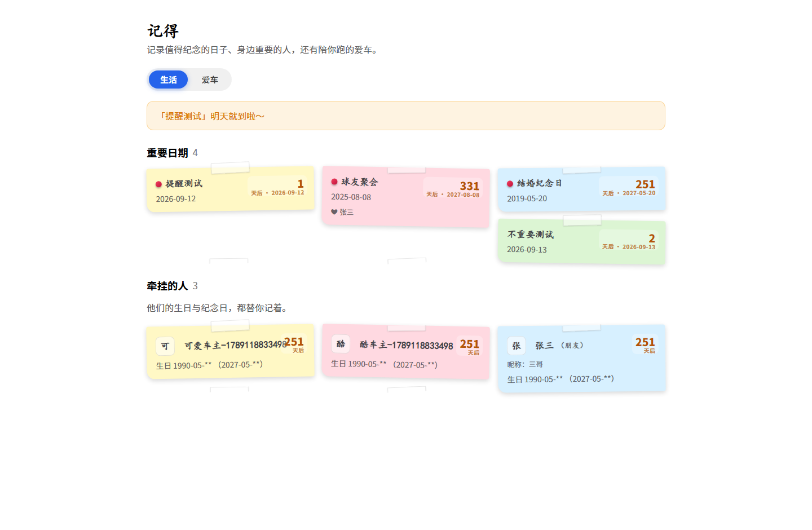Click the 331 天后 countdown badge
The height and width of the screenshot is (530, 812).
pos(453,189)
